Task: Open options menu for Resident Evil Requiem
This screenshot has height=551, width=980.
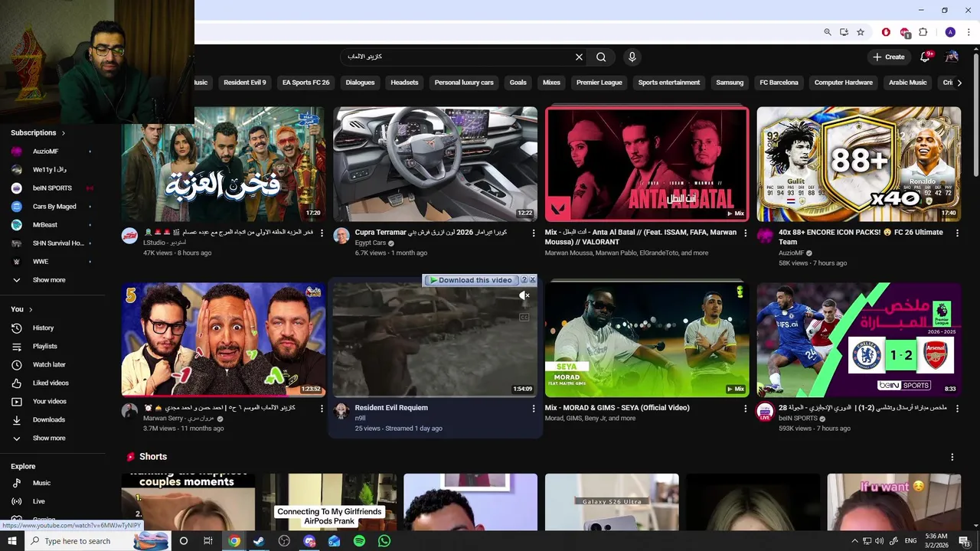Action: 534,409
